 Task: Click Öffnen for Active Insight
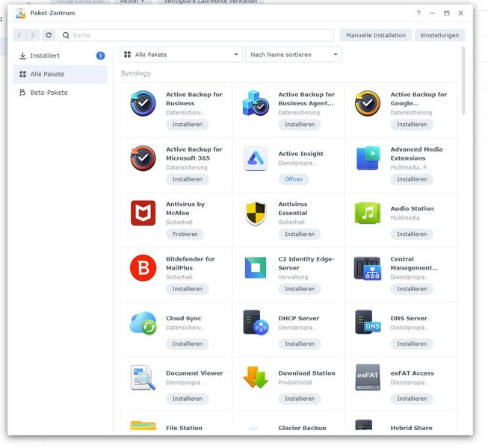[x=294, y=179]
